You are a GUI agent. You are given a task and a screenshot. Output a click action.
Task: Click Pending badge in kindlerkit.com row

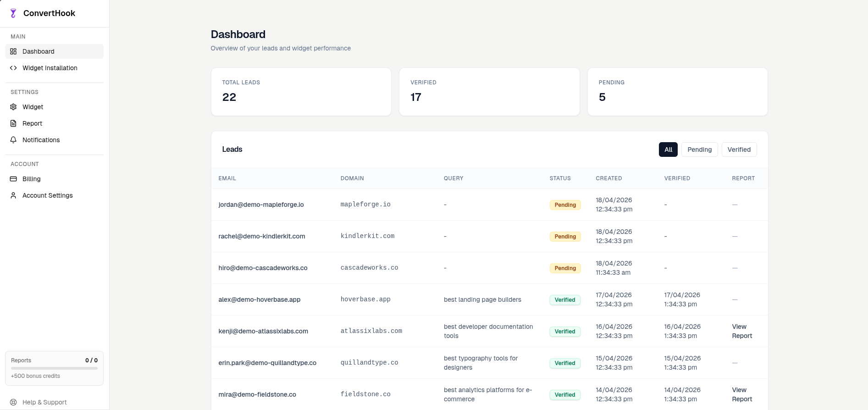click(x=565, y=237)
